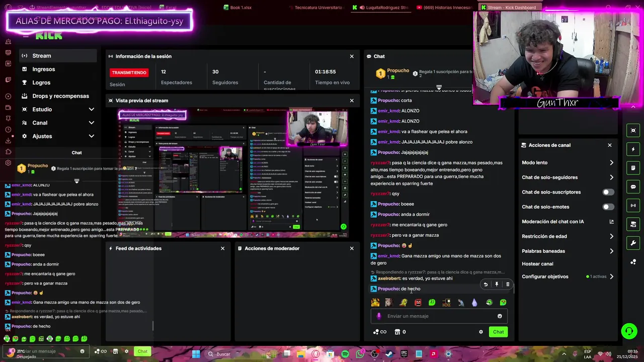The image size is (644, 362).
Task: Click the wrench icon in right rail
Action: click(633, 243)
